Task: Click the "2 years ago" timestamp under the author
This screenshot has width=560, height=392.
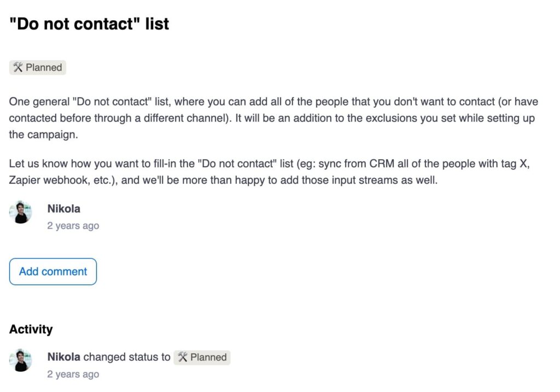Action: click(73, 226)
